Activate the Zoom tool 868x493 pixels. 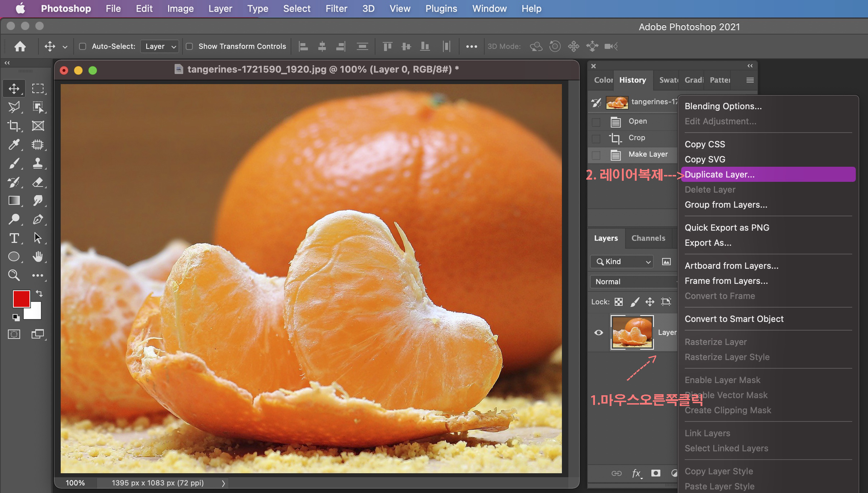(14, 275)
